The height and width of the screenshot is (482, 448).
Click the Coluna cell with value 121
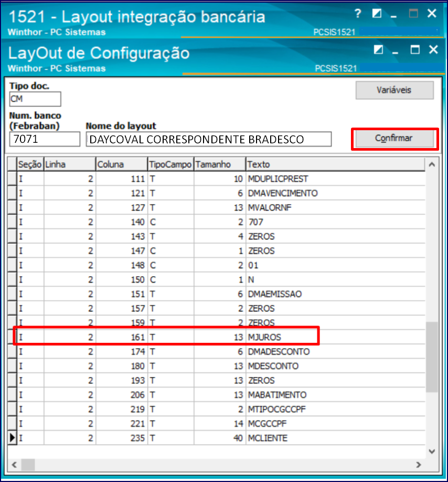122,193
